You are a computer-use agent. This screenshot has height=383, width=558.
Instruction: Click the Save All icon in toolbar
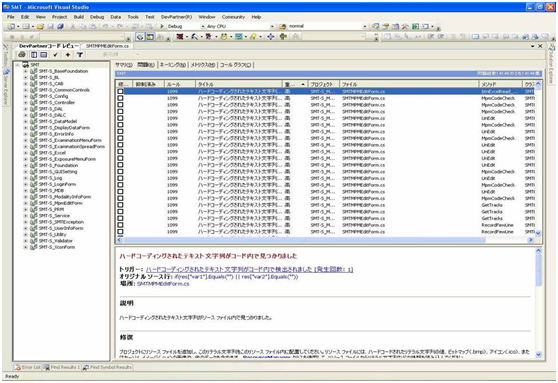(60, 26)
